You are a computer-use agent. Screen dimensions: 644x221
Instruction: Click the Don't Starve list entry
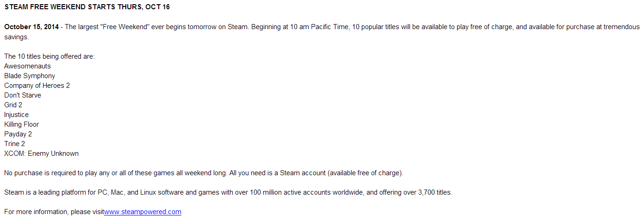(x=23, y=95)
